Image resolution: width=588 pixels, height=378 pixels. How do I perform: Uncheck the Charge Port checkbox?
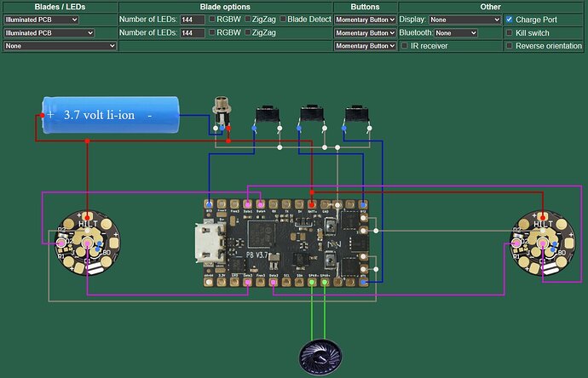(509, 19)
